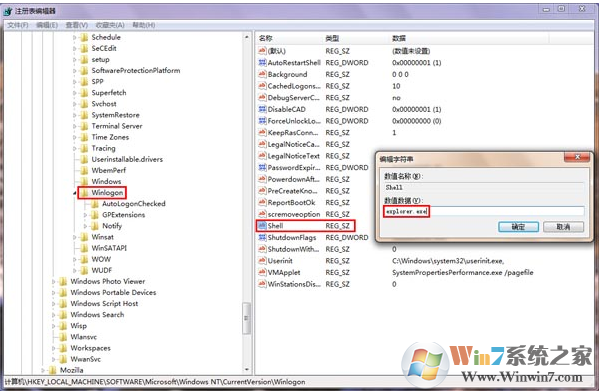This screenshot has width=599, height=391.
Task: Collapse the Winlogon tree node
Action: coord(75,193)
